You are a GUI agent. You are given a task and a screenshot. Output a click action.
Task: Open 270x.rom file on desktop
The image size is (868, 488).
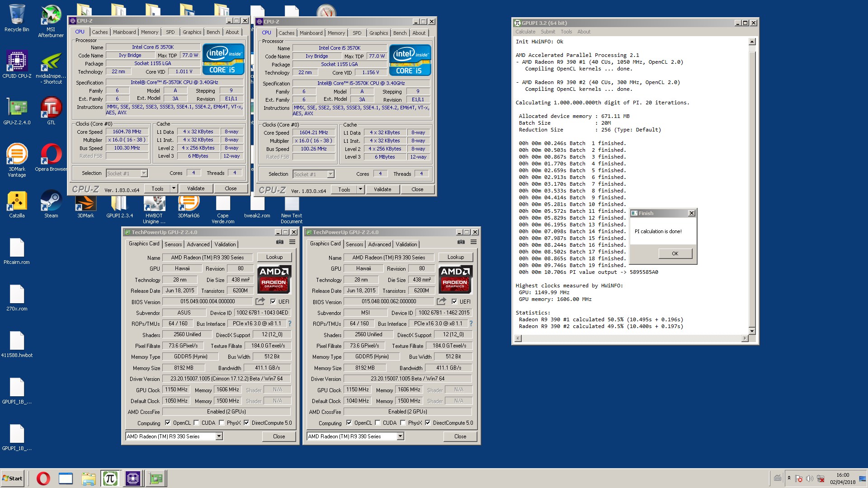pyautogui.click(x=17, y=297)
